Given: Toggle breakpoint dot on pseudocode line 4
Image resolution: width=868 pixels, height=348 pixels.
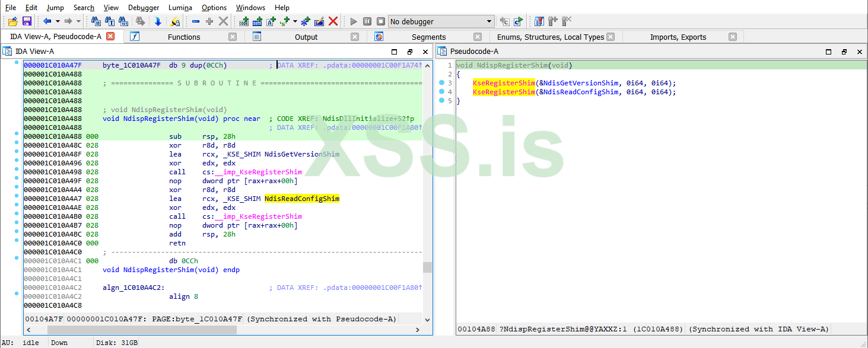Looking at the screenshot, I should click(441, 92).
